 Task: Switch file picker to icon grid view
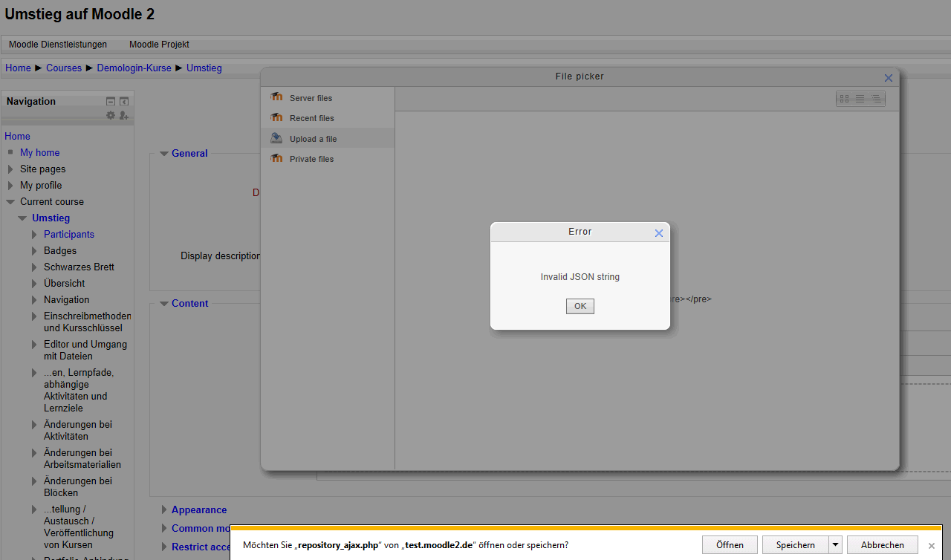(x=844, y=99)
